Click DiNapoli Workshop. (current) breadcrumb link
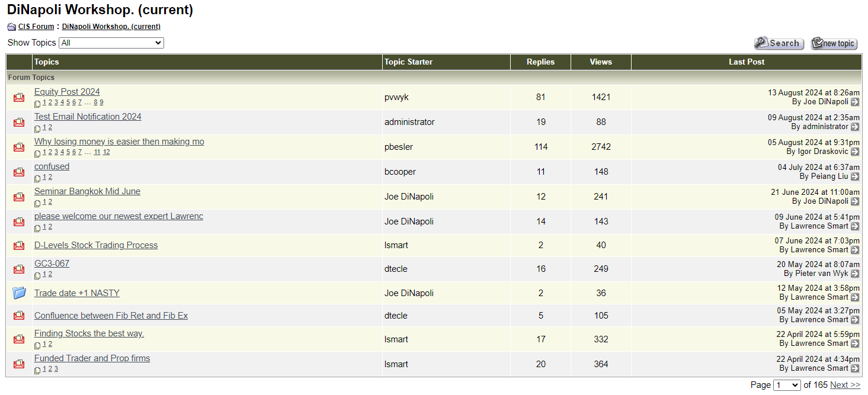Image resolution: width=868 pixels, height=395 pixels. tap(111, 27)
